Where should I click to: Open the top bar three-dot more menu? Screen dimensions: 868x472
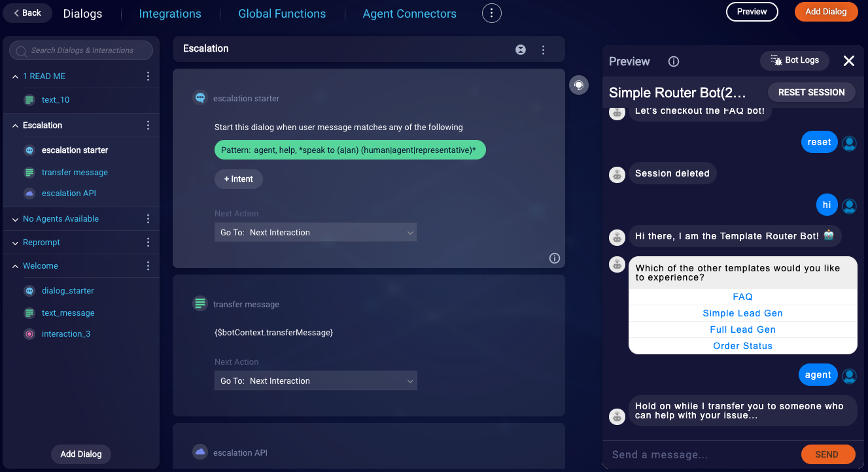492,12
